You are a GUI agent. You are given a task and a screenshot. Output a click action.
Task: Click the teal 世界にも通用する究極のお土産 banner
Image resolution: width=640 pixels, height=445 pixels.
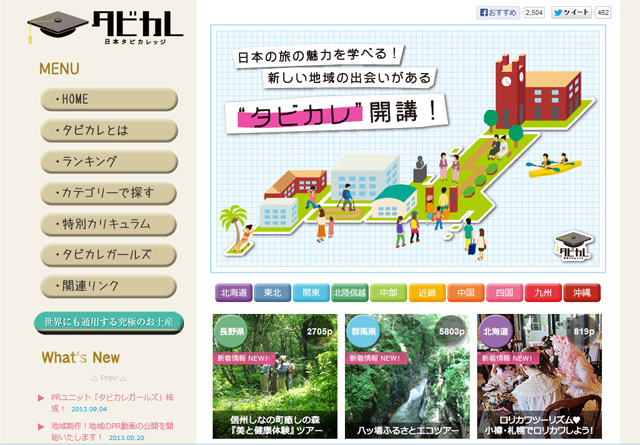(x=109, y=323)
